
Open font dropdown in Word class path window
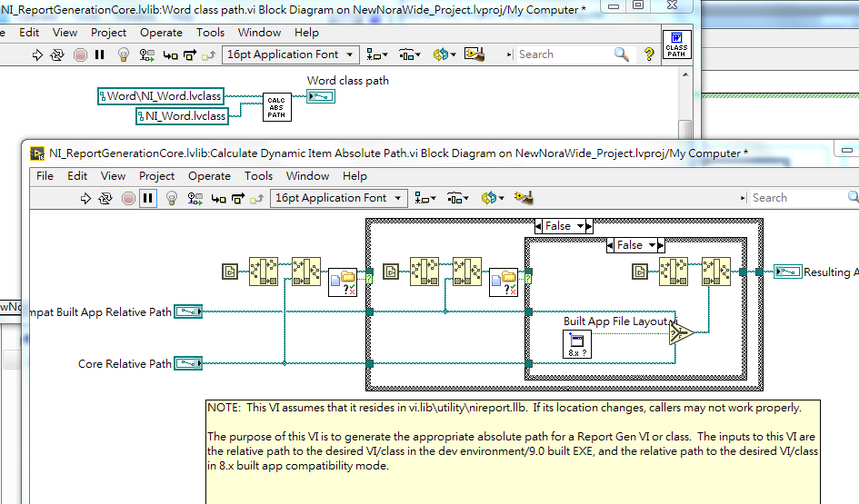point(290,54)
